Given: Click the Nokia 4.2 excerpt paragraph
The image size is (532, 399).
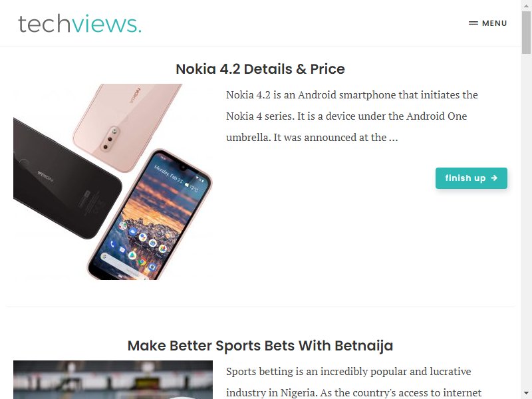Looking at the screenshot, I should (x=352, y=116).
